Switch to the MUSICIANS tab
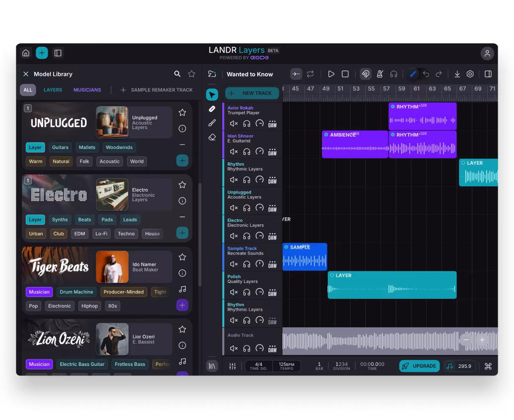The image size is (514, 420). click(x=87, y=90)
